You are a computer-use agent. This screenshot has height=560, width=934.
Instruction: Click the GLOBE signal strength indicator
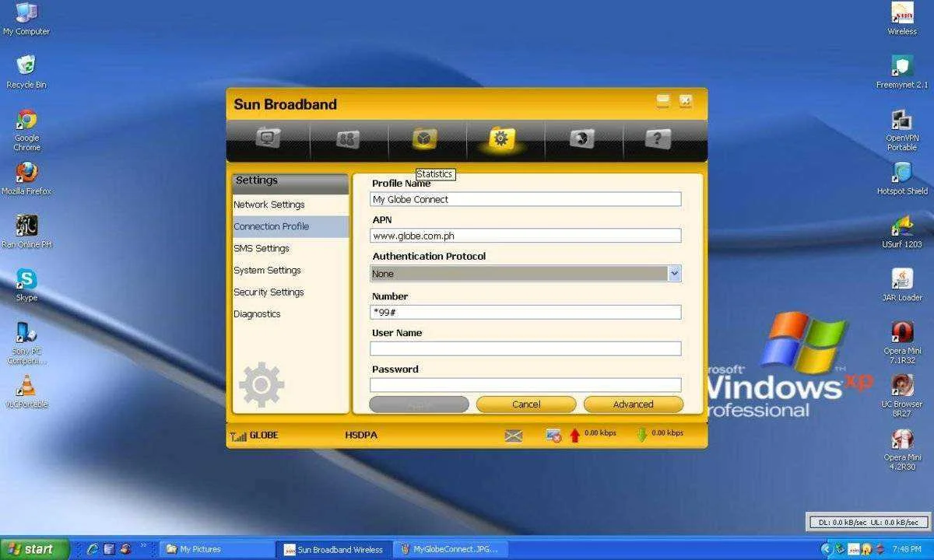coord(254,436)
